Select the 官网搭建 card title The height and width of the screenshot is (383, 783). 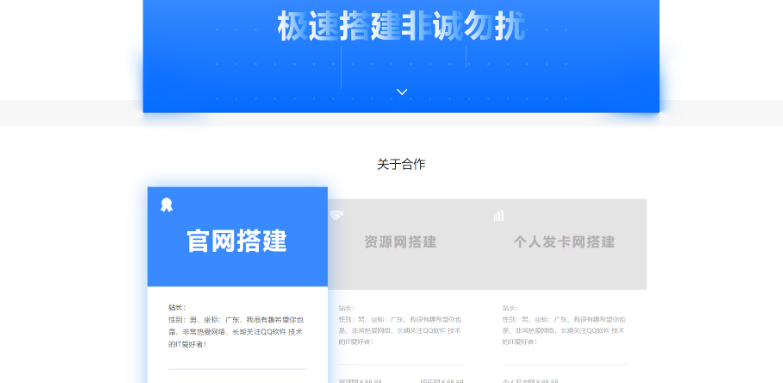(237, 241)
